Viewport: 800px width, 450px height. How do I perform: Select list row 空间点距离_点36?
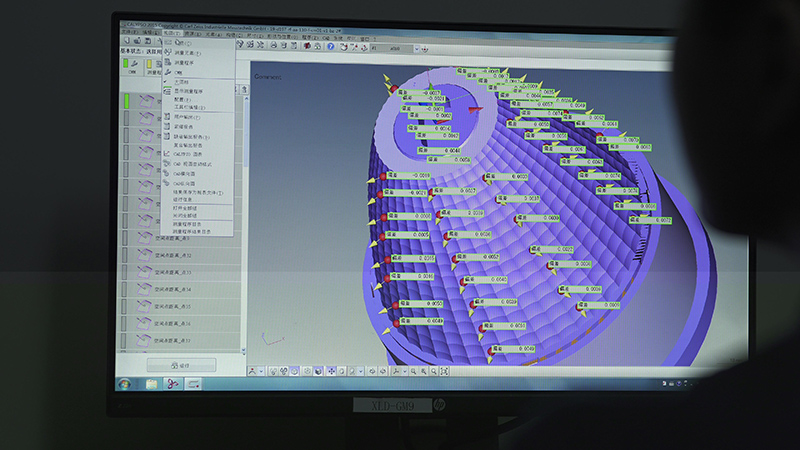tap(181, 323)
